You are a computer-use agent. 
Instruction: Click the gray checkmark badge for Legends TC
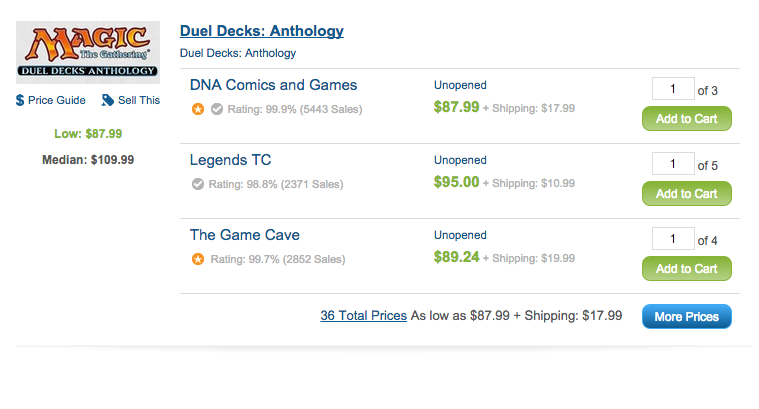click(197, 184)
